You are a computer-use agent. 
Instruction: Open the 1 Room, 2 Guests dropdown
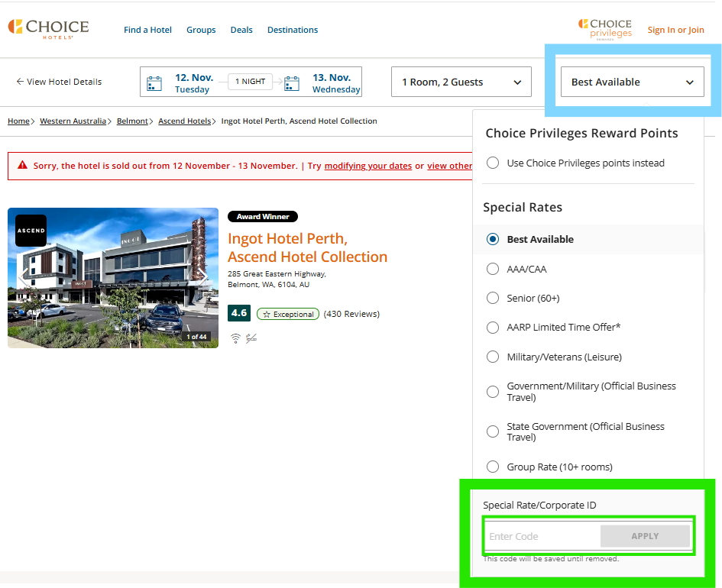pyautogui.click(x=461, y=82)
